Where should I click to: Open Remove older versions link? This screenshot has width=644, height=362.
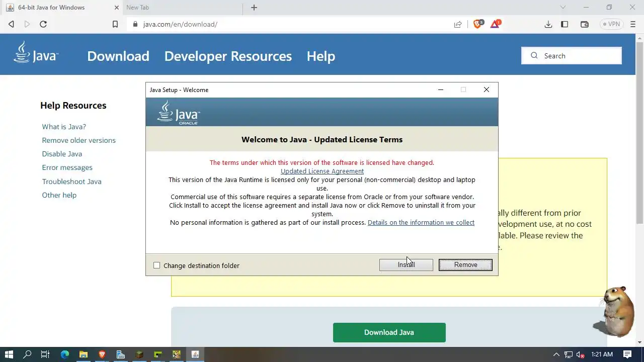click(x=79, y=140)
